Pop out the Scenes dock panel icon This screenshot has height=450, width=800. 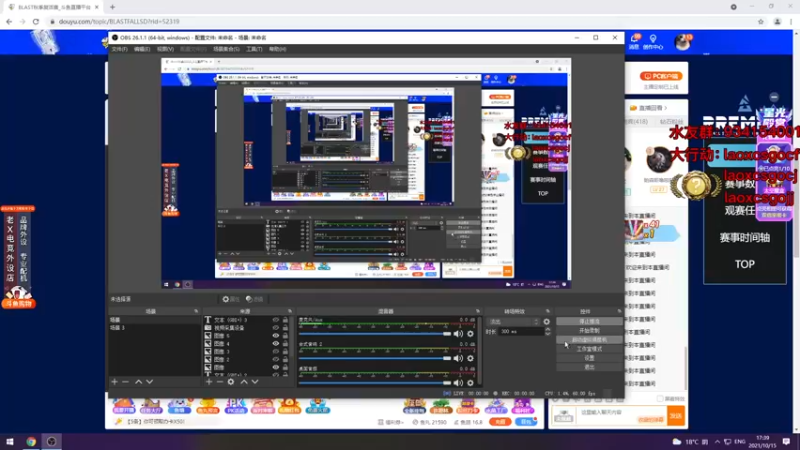pyautogui.click(x=196, y=311)
